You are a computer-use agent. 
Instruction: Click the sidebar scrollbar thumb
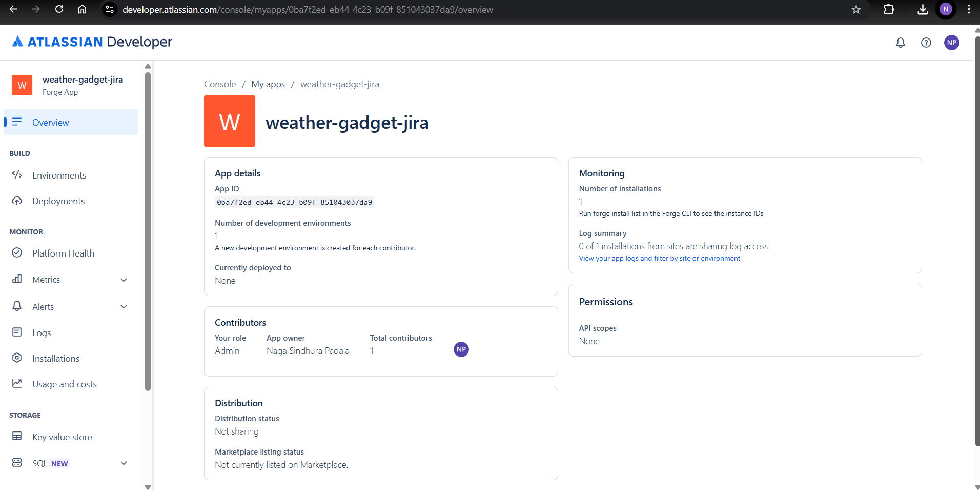click(x=148, y=231)
